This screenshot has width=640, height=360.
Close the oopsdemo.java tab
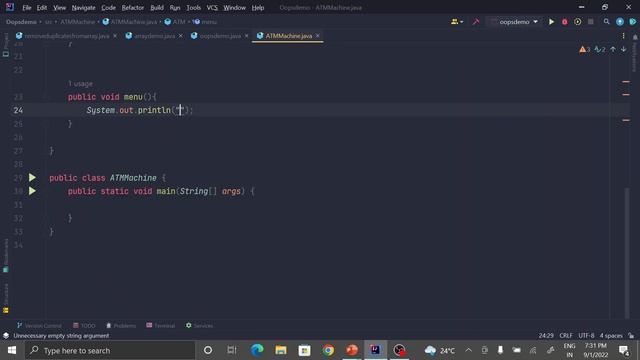point(246,36)
